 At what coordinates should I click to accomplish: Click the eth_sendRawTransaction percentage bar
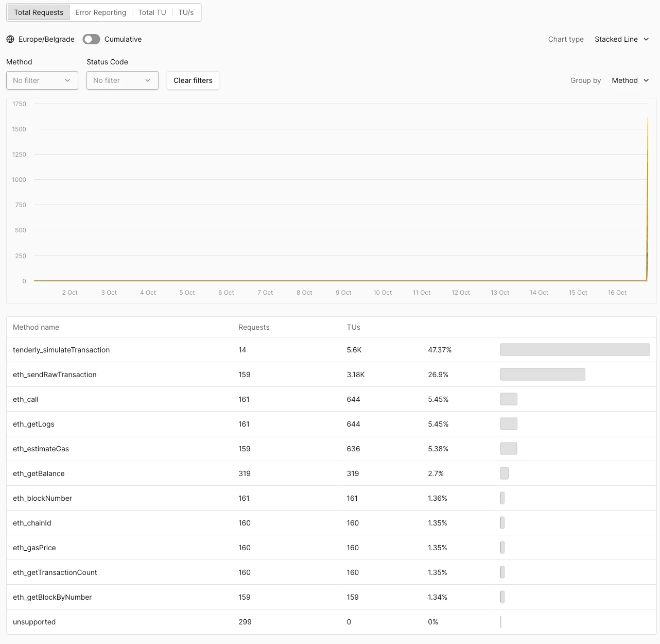(543, 375)
